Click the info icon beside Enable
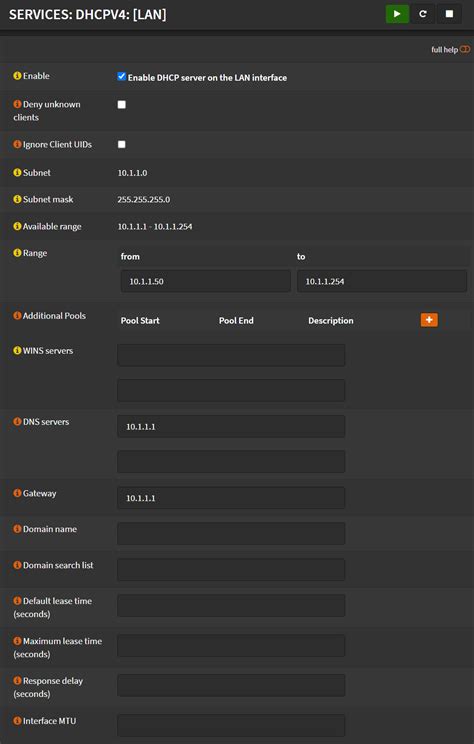This screenshot has height=744, width=474. (17, 76)
